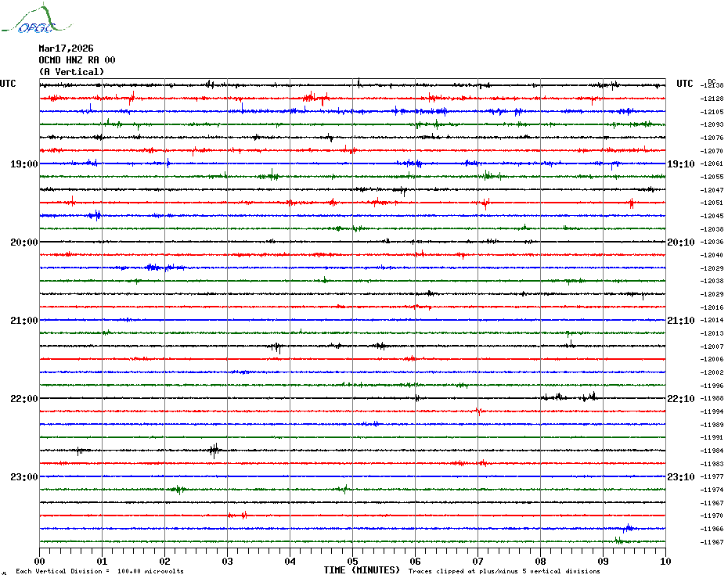Screen dimensions: 728x582
Task: Click the 08 minute axis label
Action: (540, 561)
